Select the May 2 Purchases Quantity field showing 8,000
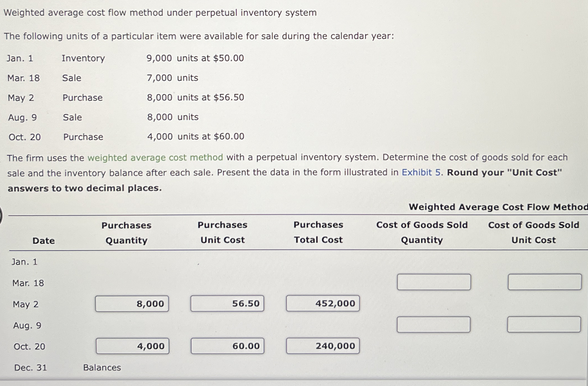Viewport: 588px width, 386px height. tap(132, 304)
